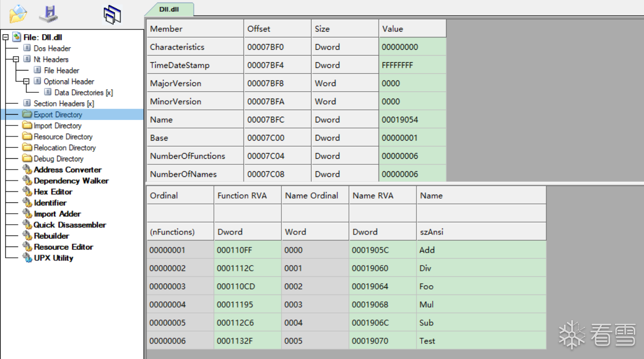The width and height of the screenshot is (644, 359).
Task: Launch Dependency Walker tool
Action: click(x=71, y=181)
